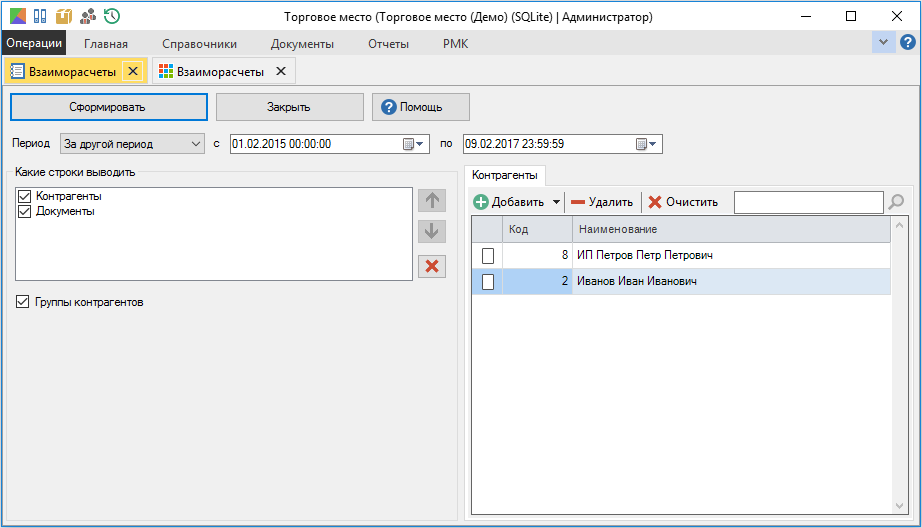The width and height of the screenshot is (922, 528).
Task: Check the box for Иванов Иван Иванович
Action: (488, 282)
